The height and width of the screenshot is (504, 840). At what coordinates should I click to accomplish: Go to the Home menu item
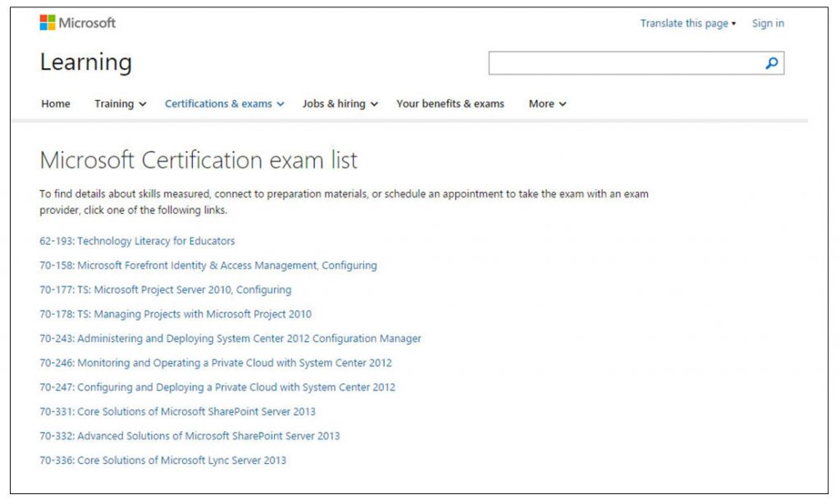click(56, 104)
